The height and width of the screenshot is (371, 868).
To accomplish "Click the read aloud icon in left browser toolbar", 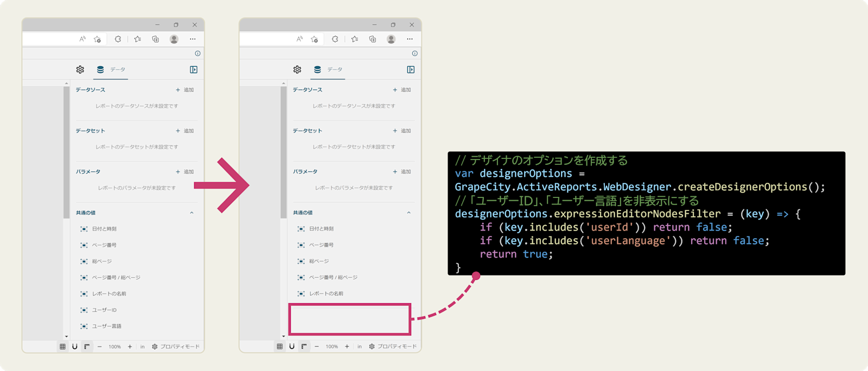I will 82,39.
